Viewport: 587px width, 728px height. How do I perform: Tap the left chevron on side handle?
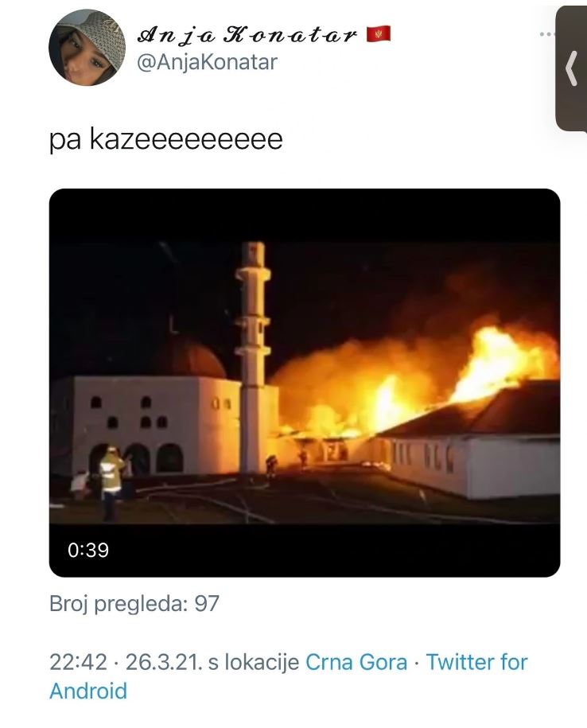[x=572, y=68]
